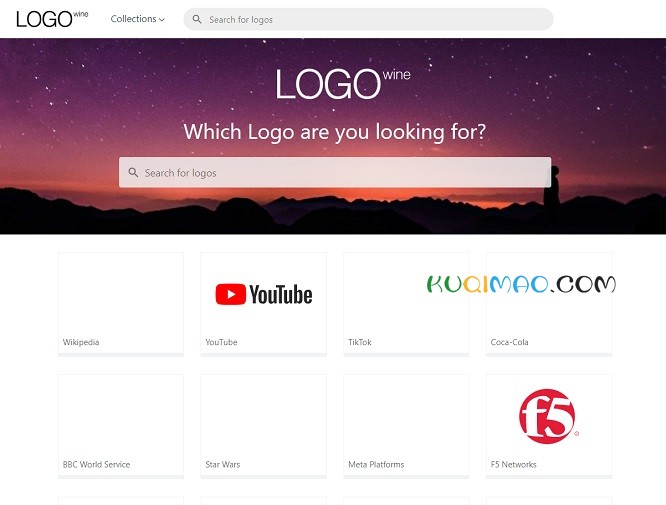Open the Coca-Cola logo card
The image size is (666, 505).
(549, 303)
